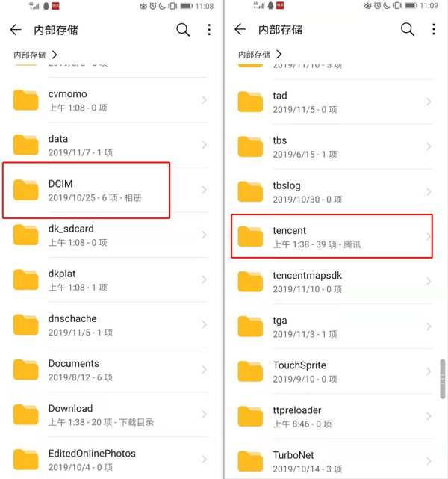448x479 pixels.
Task: Select 内部存储 breadcrumb on right screen
Action: tap(254, 55)
